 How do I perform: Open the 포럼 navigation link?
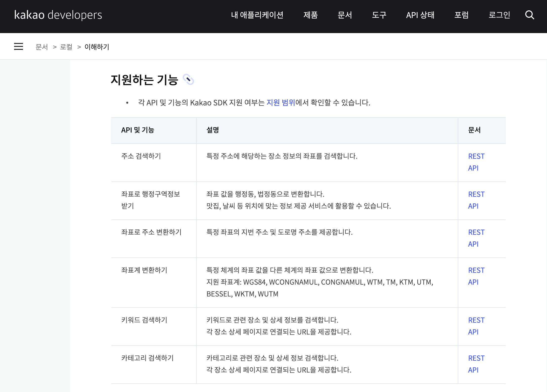(461, 15)
